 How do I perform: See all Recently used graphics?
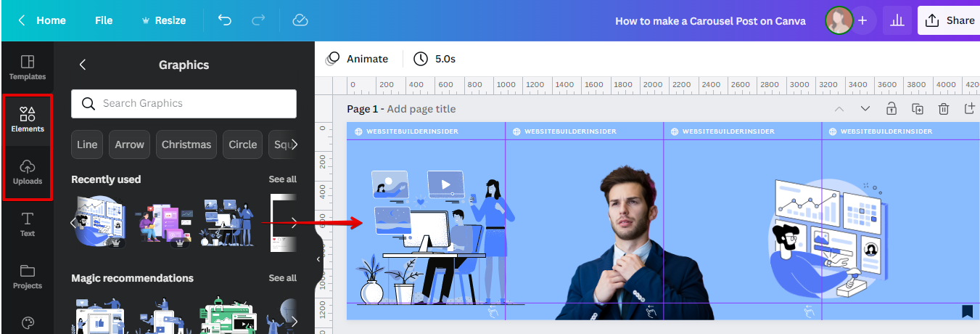pos(282,179)
